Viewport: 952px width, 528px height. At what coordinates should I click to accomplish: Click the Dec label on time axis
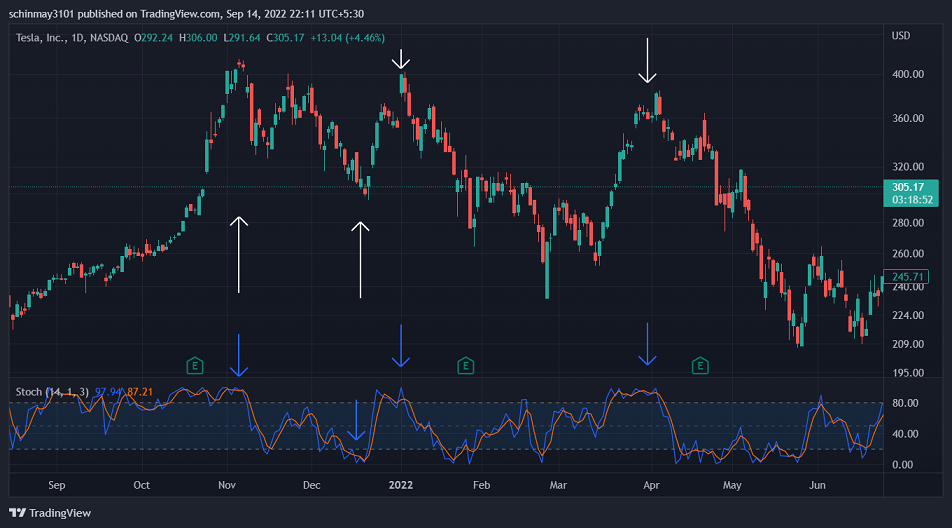311,485
